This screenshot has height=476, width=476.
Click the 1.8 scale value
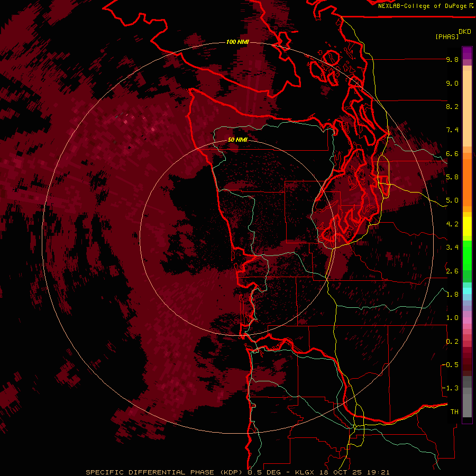452,295
